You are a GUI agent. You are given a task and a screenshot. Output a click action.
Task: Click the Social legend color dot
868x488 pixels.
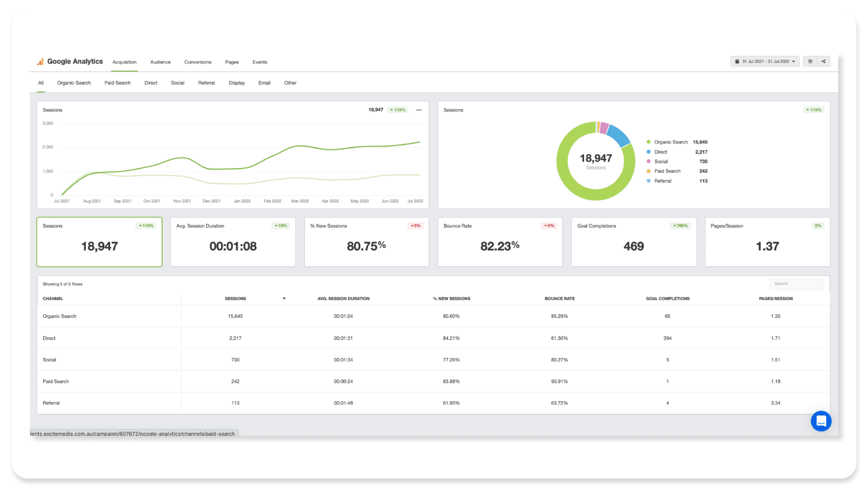click(x=648, y=161)
